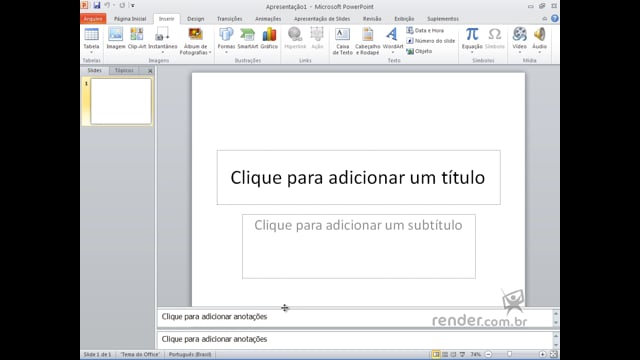The width and height of the screenshot is (640, 360).
Task: Redo action in quick access toolbar
Action: (122, 5)
